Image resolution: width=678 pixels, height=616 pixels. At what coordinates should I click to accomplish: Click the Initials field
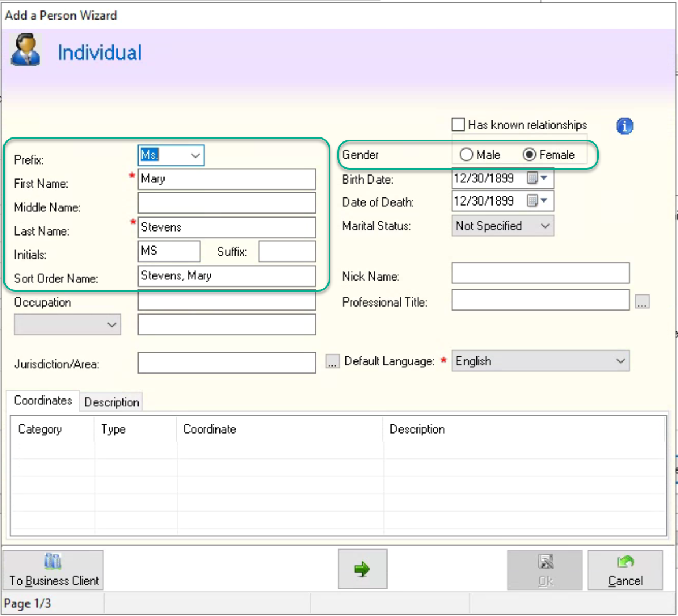pos(169,251)
